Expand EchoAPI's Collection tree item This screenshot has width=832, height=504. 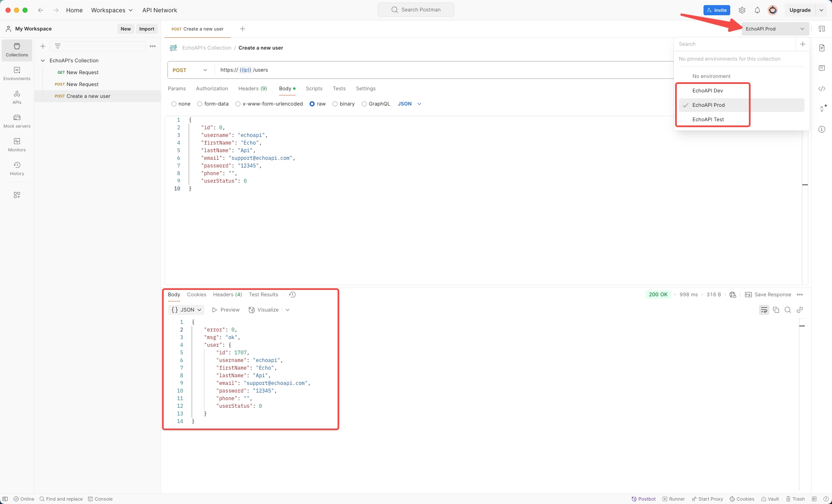42,60
